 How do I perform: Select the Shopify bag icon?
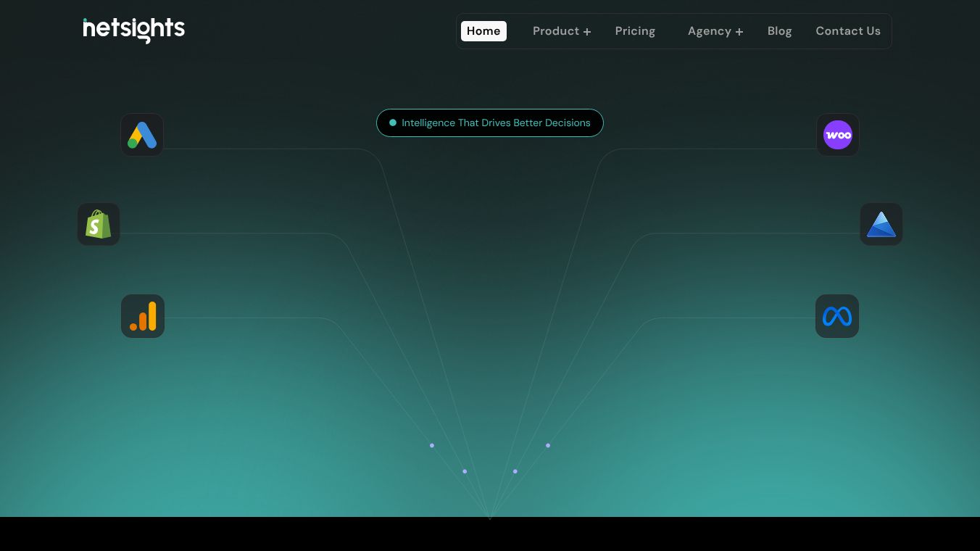99,224
